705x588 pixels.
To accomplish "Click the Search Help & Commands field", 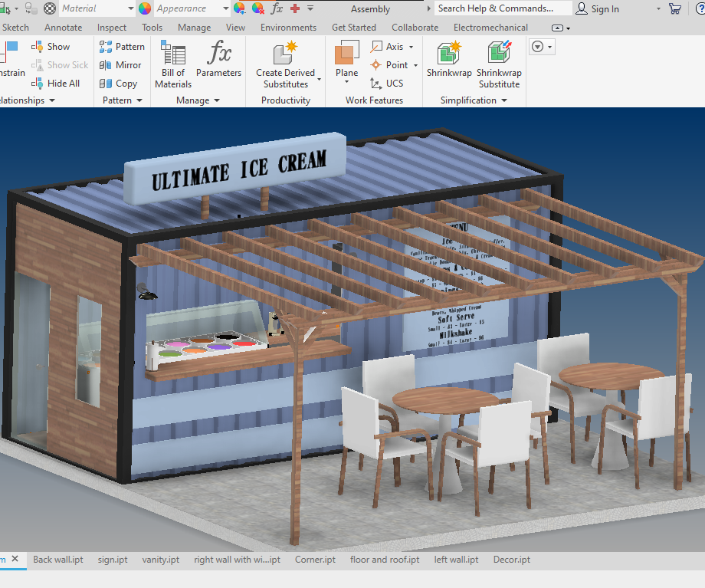I will point(503,8).
